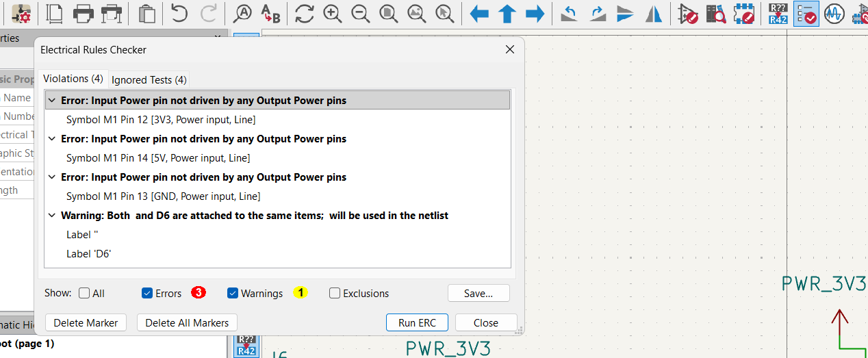
Task: Navigate forward with right blue arrow
Action: 535,13
